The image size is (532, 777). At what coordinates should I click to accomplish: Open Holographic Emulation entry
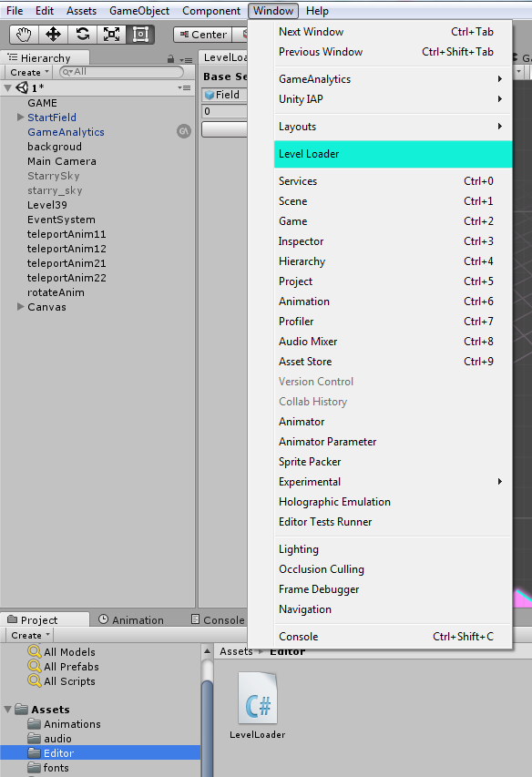[393, 502]
